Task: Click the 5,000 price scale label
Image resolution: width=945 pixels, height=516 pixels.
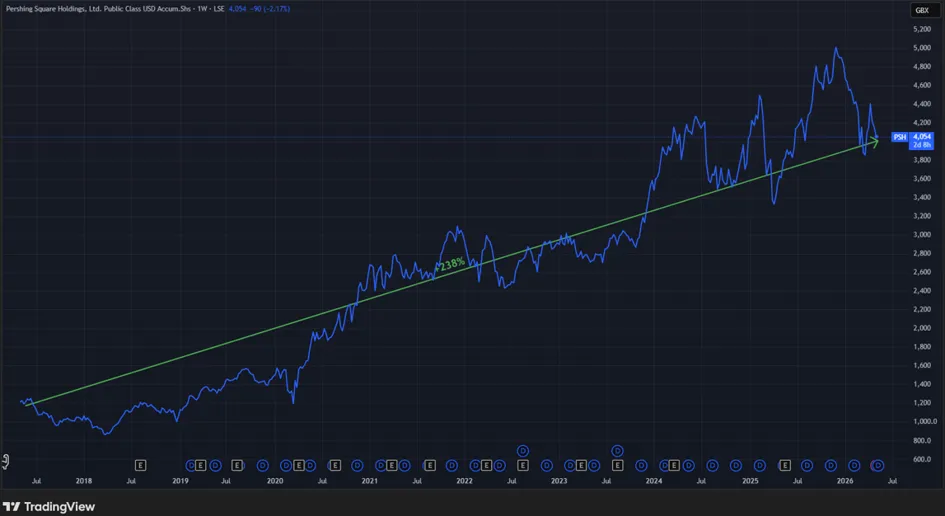Action: [x=921, y=48]
